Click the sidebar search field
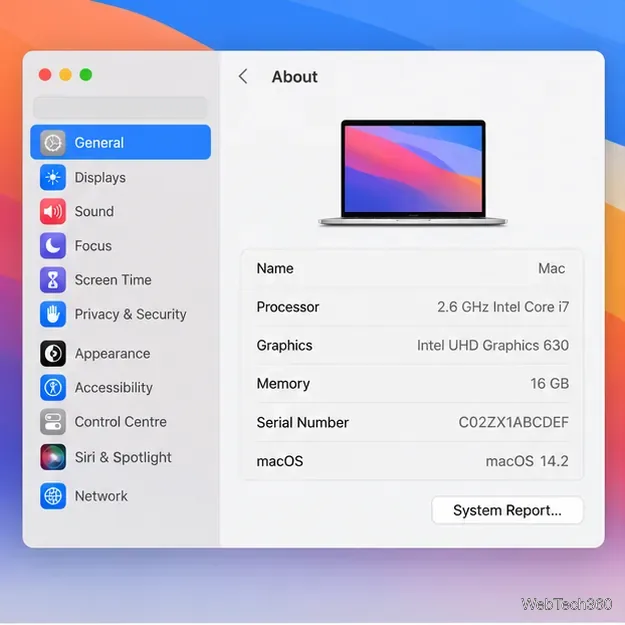This screenshot has width=625, height=625. tap(120, 107)
